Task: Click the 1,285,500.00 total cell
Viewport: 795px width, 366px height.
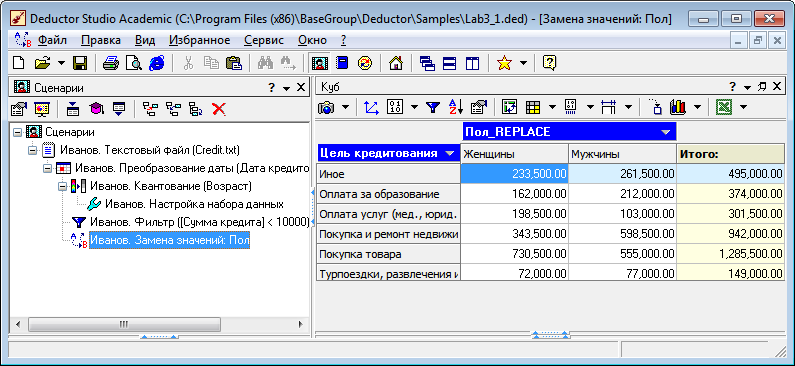Action: (x=731, y=254)
